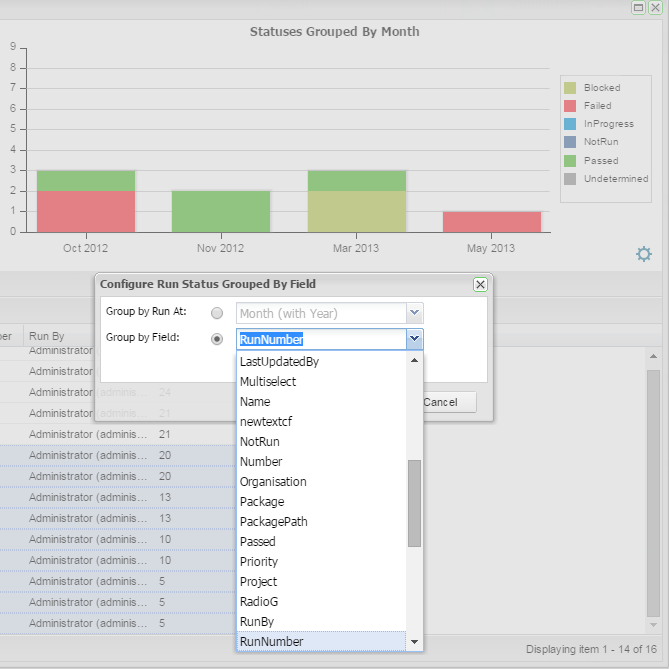Close the chart panel window

tap(655, 7)
